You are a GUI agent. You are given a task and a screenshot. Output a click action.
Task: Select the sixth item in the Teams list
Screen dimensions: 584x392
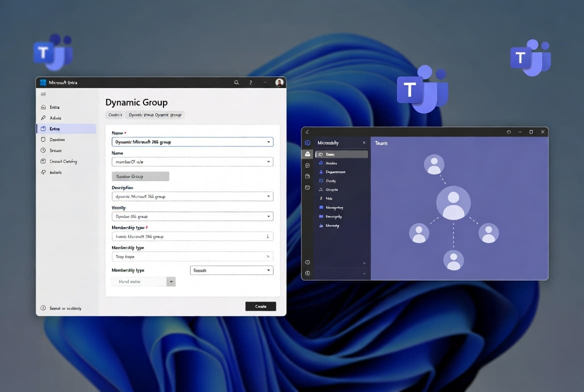click(341, 198)
